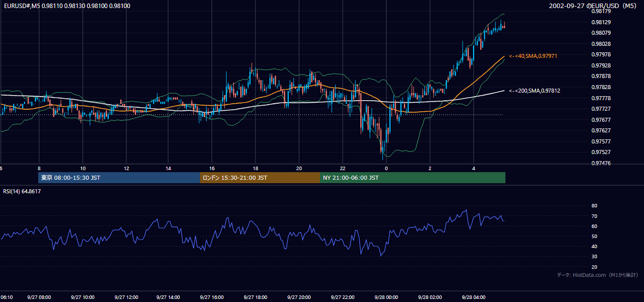Click price axis value 0.97527
Screen dimensions: 644x302
601,152
